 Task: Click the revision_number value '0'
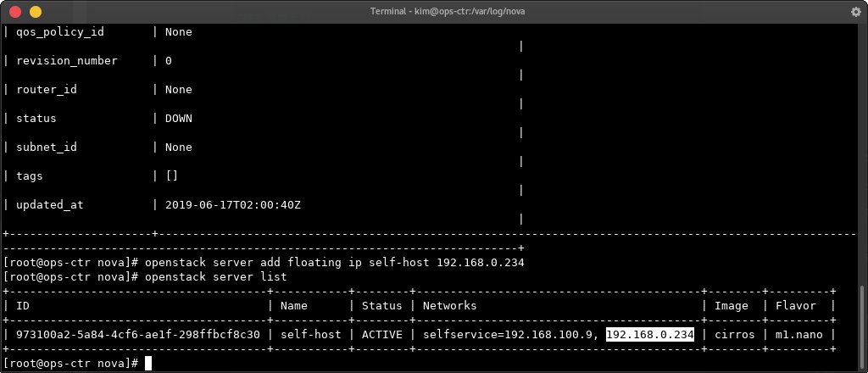[169, 61]
